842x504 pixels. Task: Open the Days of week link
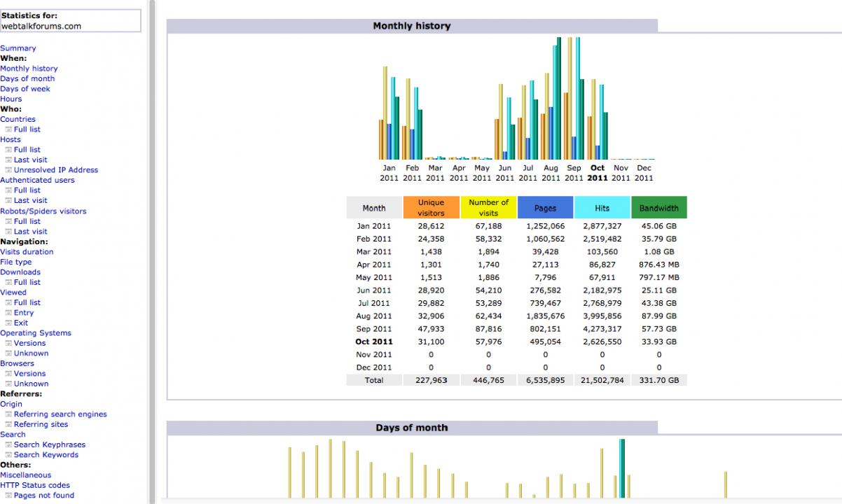click(x=25, y=89)
